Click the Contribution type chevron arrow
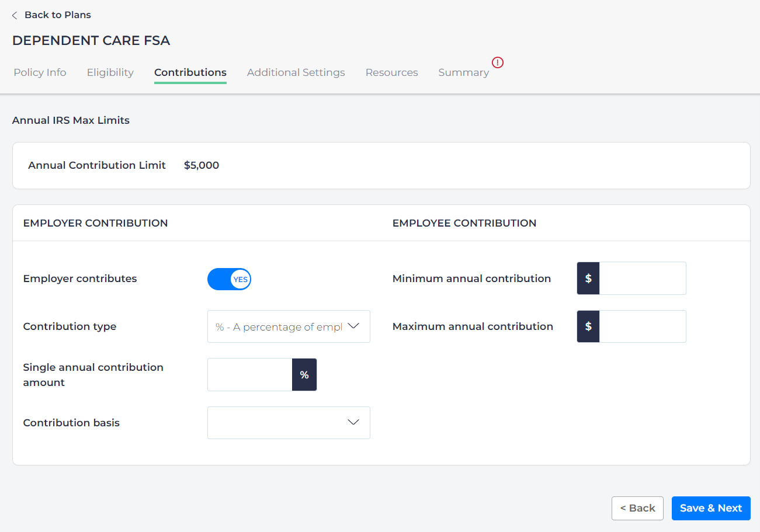The width and height of the screenshot is (760, 532). [x=353, y=326]
